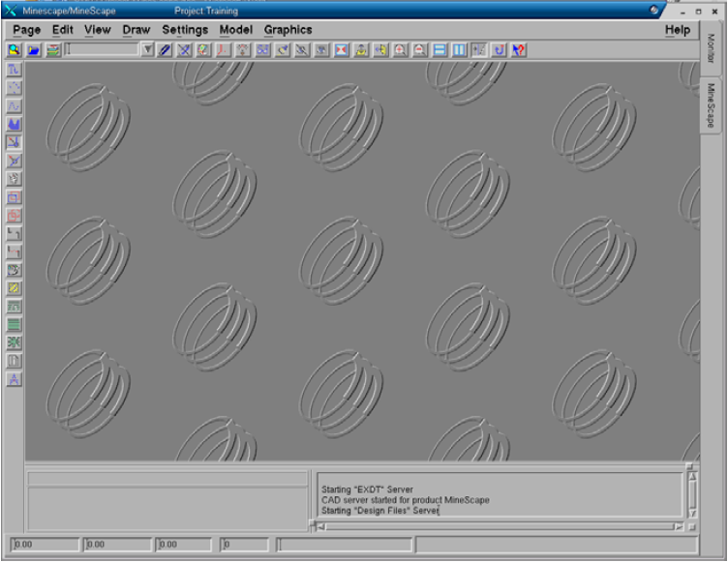Click the 'Starting "Design Files" Server' log line
The height and width of the screenshot is (562, 728).
tap(380, 511)
